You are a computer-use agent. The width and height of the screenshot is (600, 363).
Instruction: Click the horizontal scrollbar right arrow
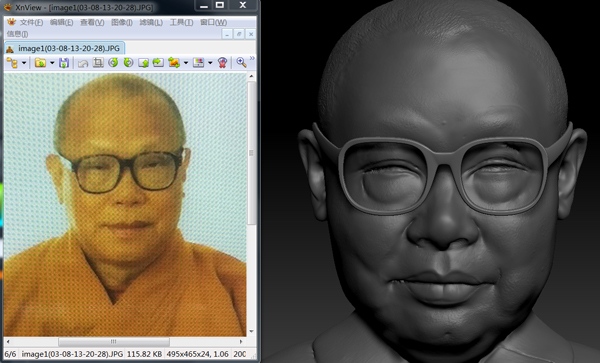[241, 341]
